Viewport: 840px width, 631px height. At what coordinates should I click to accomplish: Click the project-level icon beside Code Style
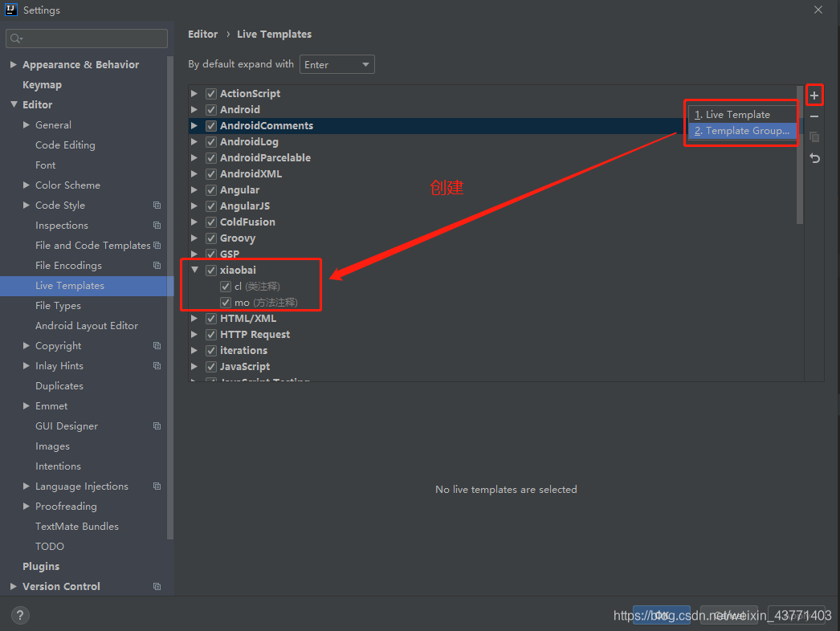tap(157, 206)
